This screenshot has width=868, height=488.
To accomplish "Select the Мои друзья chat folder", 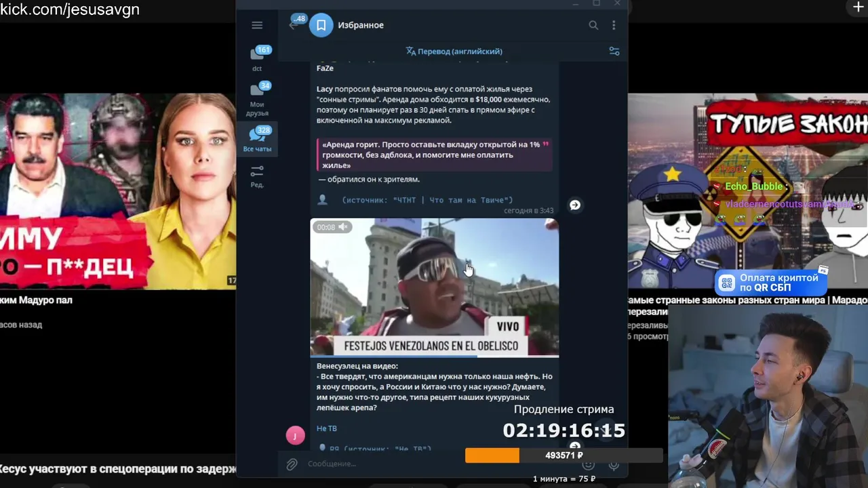I will pos(257,99).
